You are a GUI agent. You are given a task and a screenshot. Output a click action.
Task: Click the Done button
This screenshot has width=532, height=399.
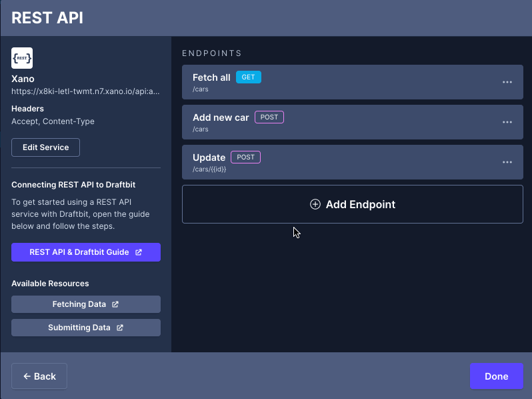[497, 376]
